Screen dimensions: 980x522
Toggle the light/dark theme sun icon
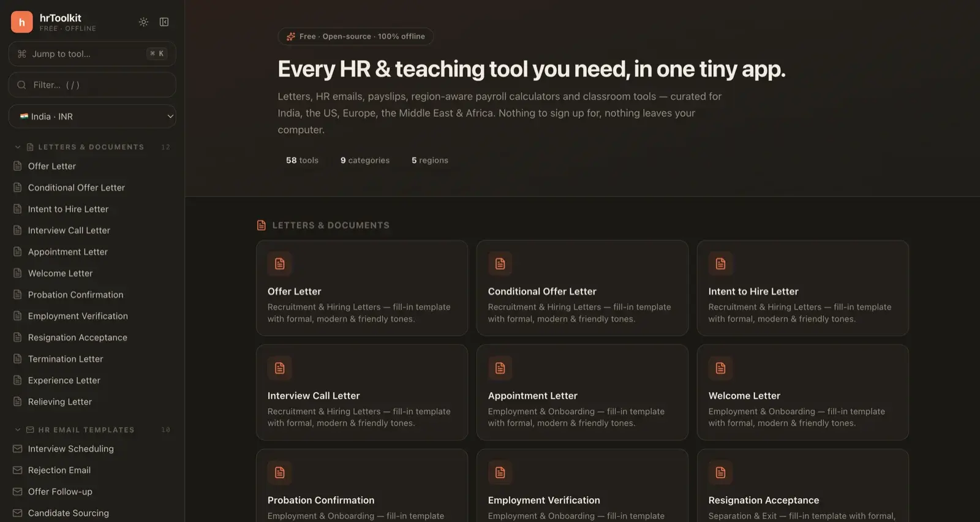(143, 22)
